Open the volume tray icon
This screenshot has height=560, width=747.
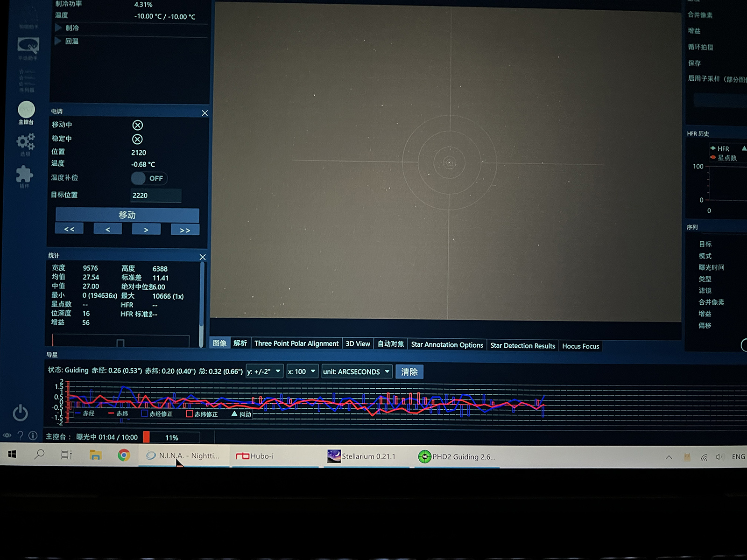[x=719, y=457]
